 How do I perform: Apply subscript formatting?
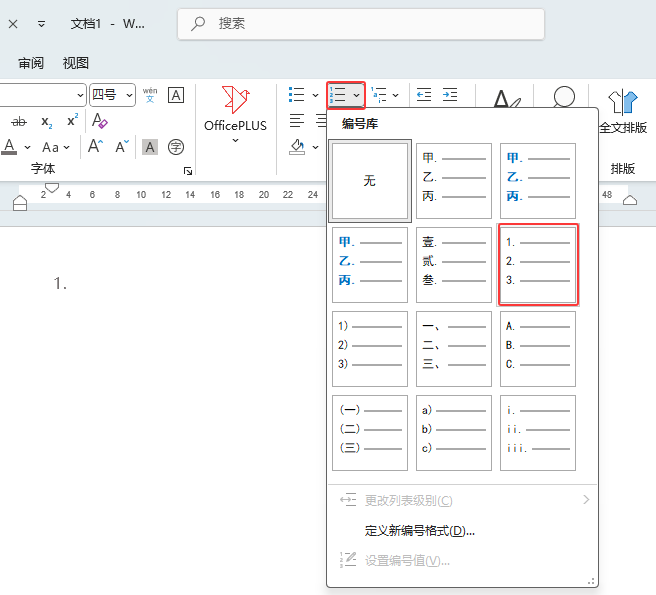[46, 122]
